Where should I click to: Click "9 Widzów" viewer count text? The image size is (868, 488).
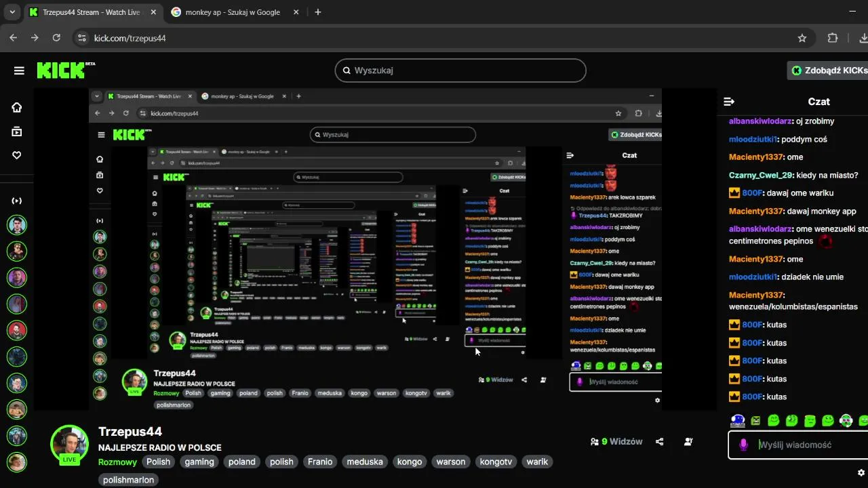[622, 442]
